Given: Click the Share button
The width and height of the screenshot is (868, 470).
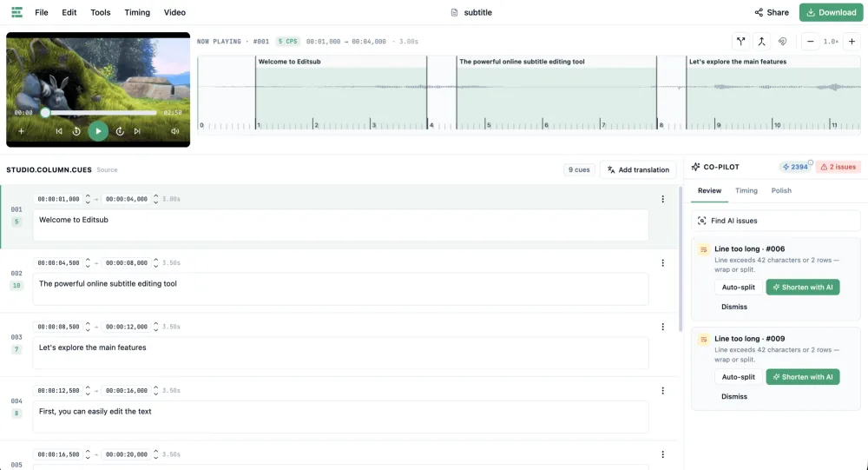Looking at the screenshot, I should (x=772, y=12).
